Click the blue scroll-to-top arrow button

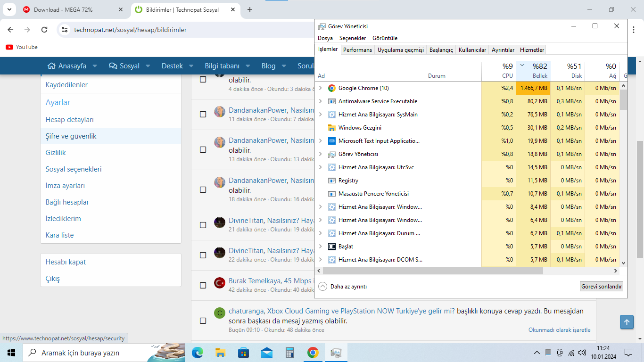[x=627, y=322]
